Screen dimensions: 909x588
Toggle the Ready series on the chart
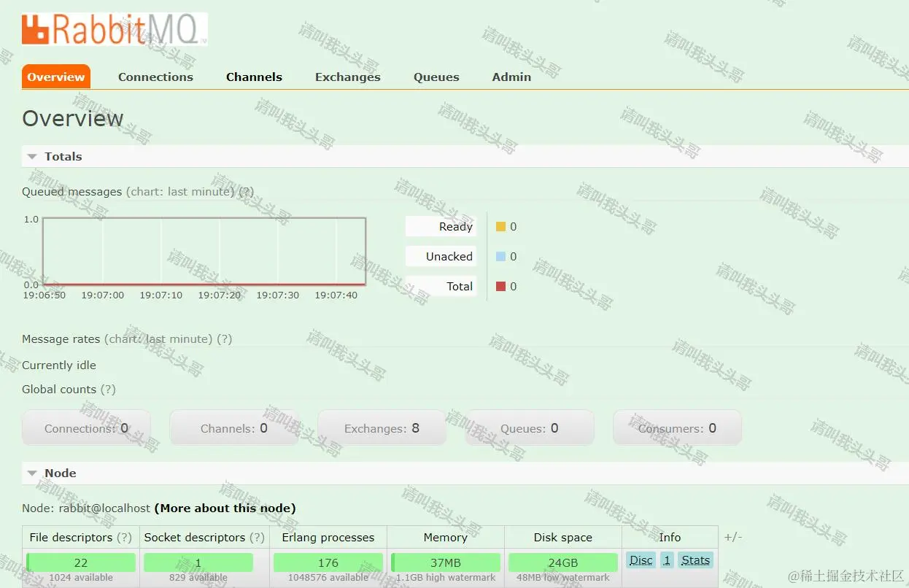[441, 226]
